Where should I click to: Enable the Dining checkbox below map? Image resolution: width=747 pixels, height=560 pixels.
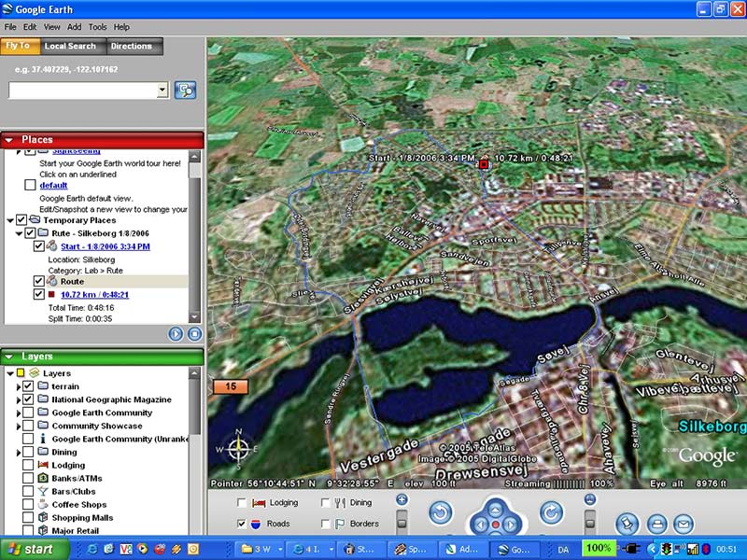(x=325, y=503)
